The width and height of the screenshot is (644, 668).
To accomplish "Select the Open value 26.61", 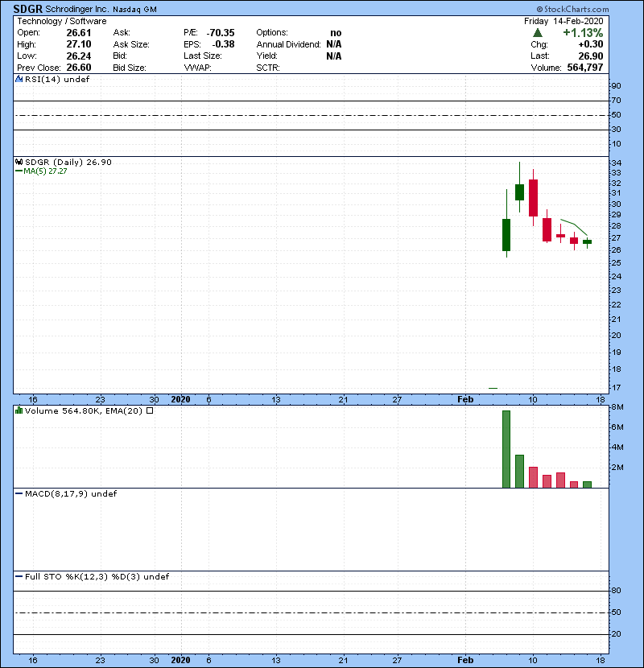I will [79, 33].
